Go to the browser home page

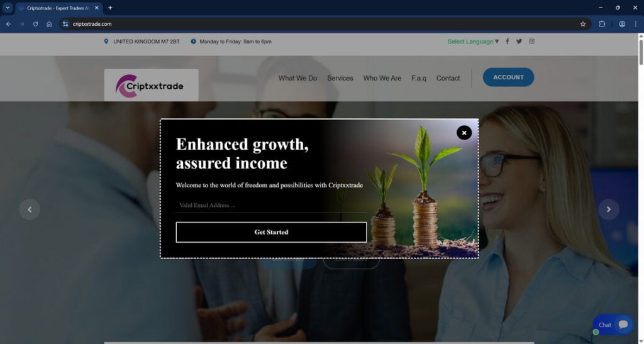tap(49, 25)
